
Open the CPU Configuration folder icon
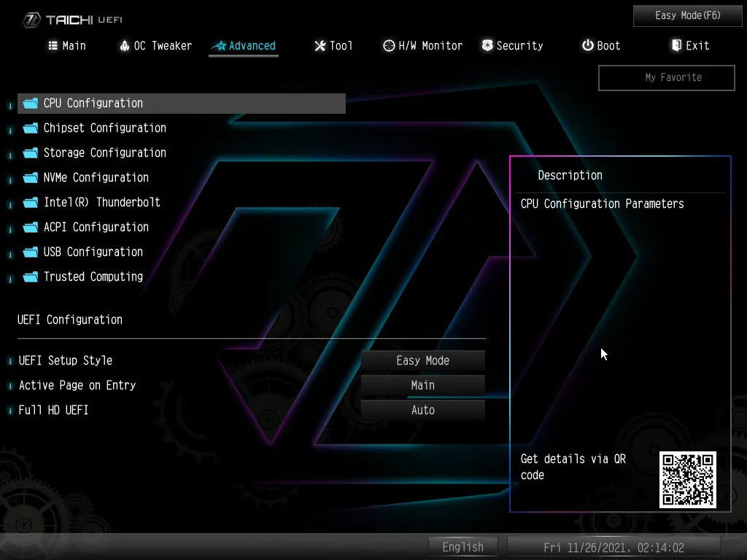[x=31, y=104]
